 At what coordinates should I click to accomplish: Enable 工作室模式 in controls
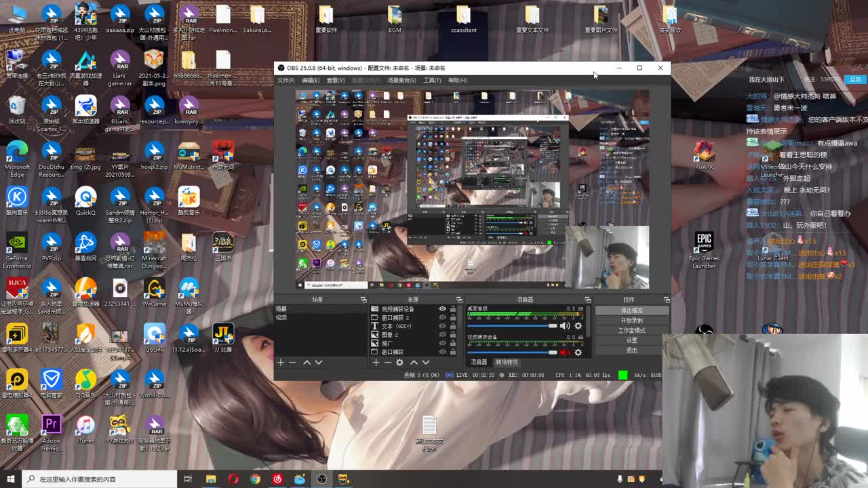pos(632,330)
